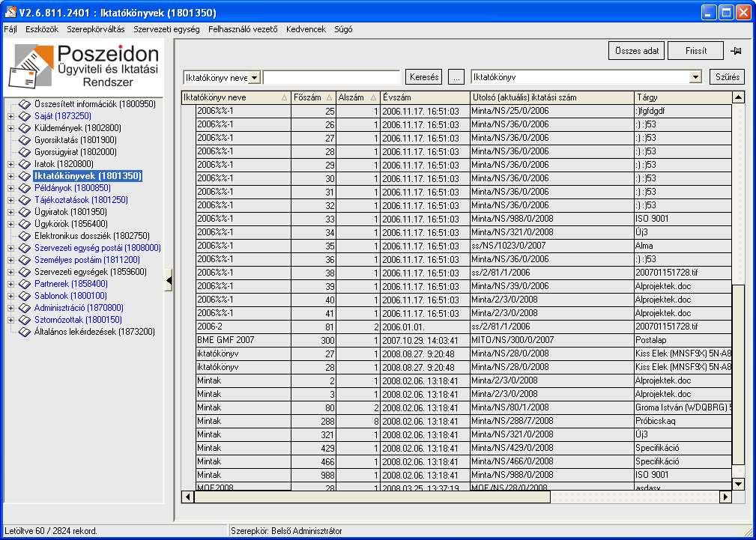756x540 pixels.
Task: Click the Általános lekérdezések book icon
Action: pyautogui.click(x=25, y=333)
